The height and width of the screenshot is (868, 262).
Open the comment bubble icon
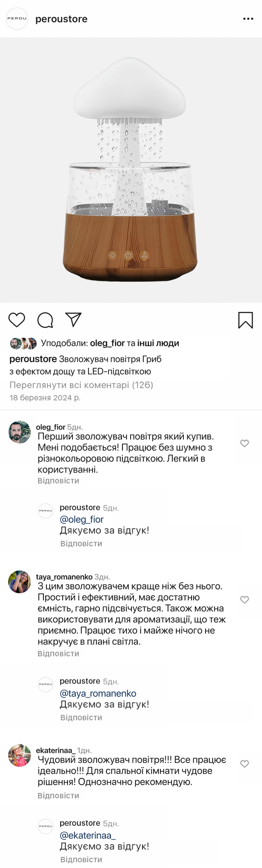[45, 320]
